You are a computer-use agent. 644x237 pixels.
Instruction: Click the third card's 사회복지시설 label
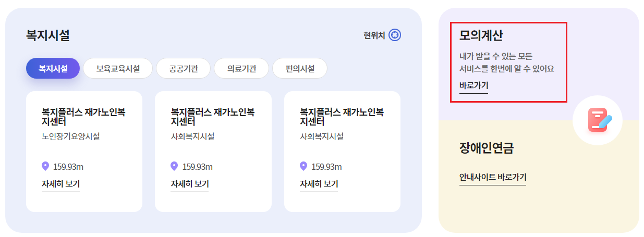tap(322, 136)
